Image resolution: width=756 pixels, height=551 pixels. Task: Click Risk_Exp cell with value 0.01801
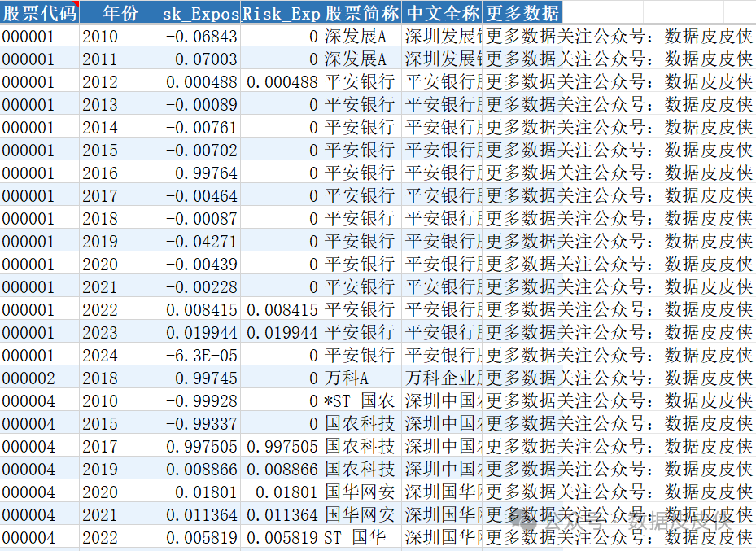click(x=281, y=492)
